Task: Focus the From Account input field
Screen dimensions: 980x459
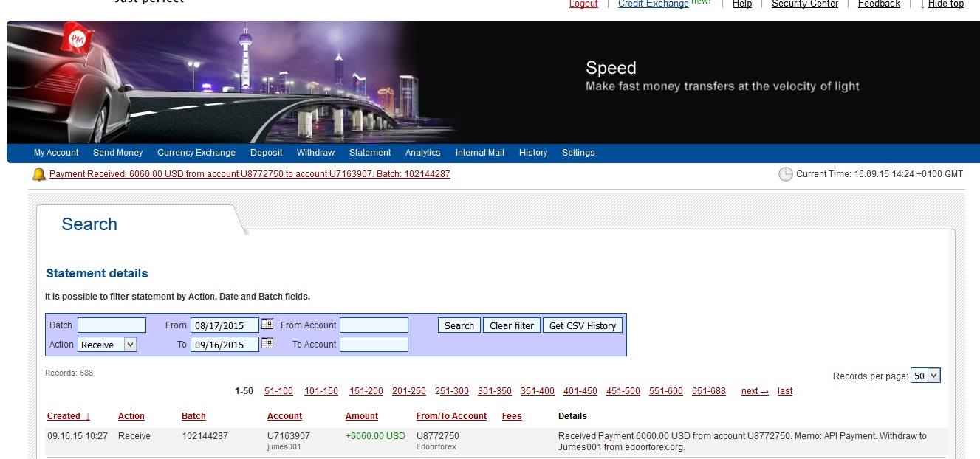Action: [374, 325]
